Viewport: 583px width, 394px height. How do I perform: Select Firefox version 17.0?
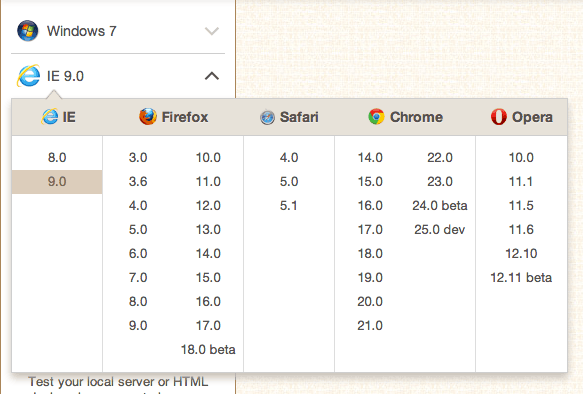tap(208, 326)
